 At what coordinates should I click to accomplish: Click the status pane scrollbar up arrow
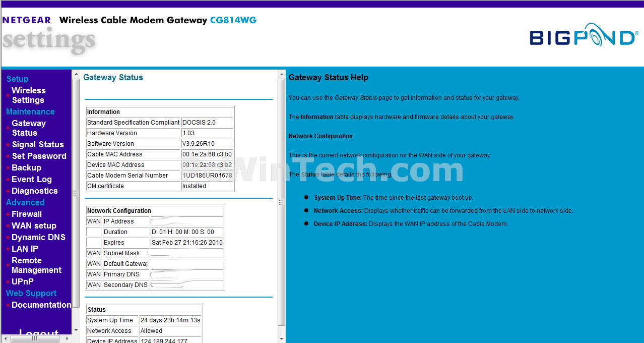[x=282, y=75]
